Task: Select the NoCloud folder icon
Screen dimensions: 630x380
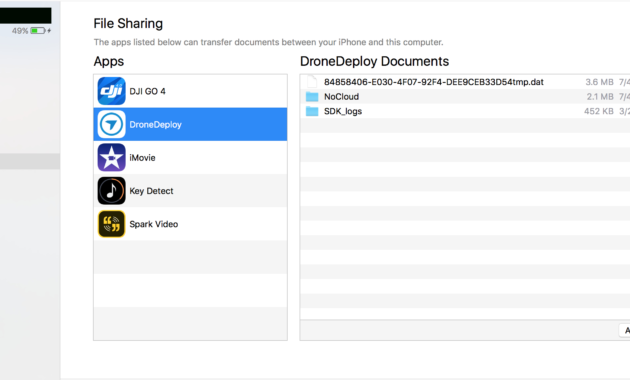Action: pos(312,97)
